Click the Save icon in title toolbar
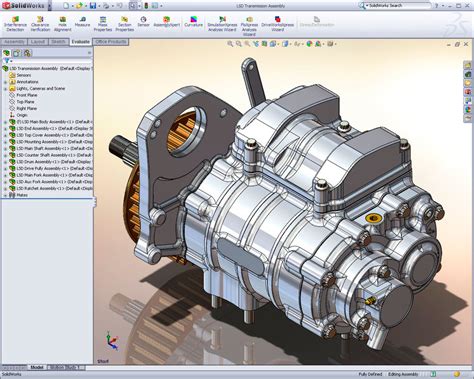Screen dimensions: 474x379 93,6
